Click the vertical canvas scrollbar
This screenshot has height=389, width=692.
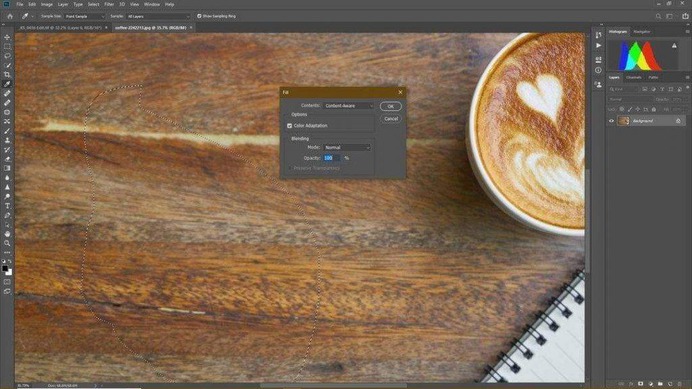coord(587,221)
